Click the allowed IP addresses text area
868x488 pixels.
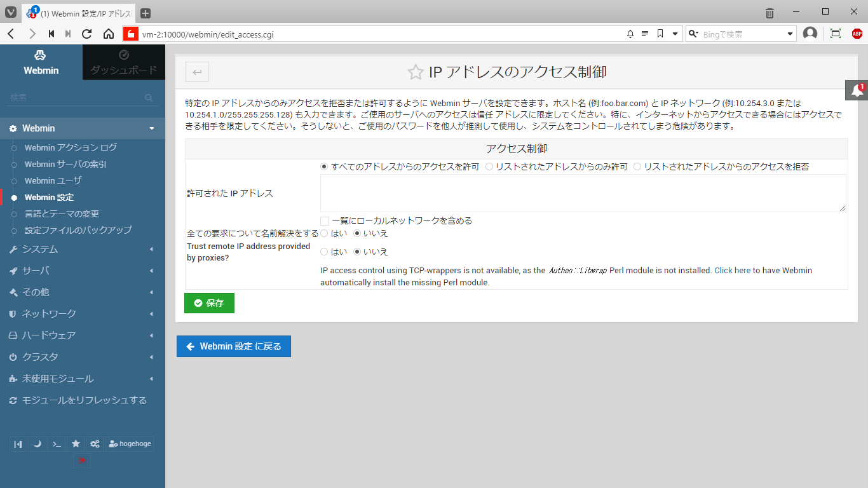[583, 193]
